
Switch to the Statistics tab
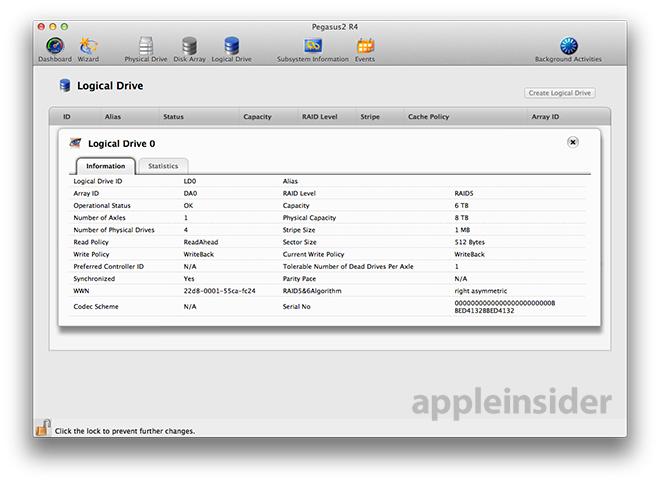click(x=163, y=166)
